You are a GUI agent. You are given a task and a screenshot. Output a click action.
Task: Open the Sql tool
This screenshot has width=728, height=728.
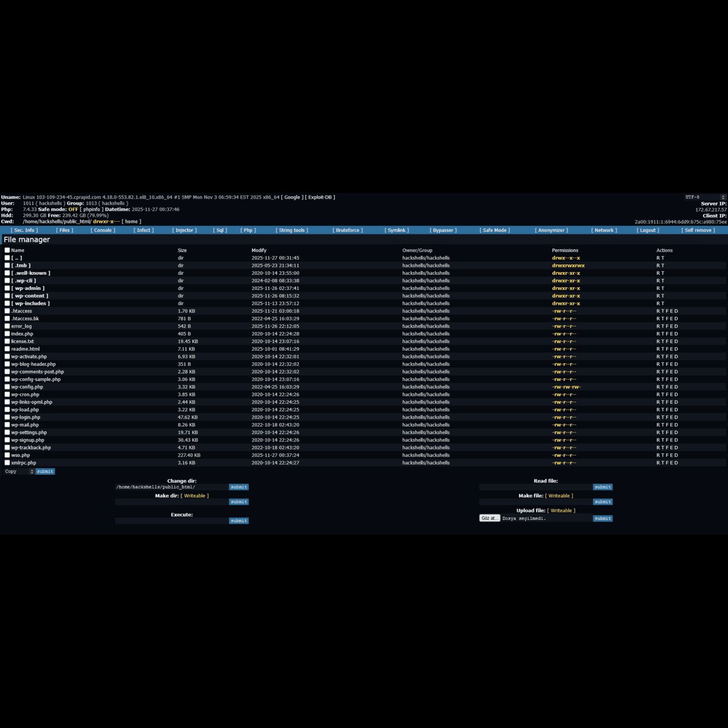click(x=220, y=230)
